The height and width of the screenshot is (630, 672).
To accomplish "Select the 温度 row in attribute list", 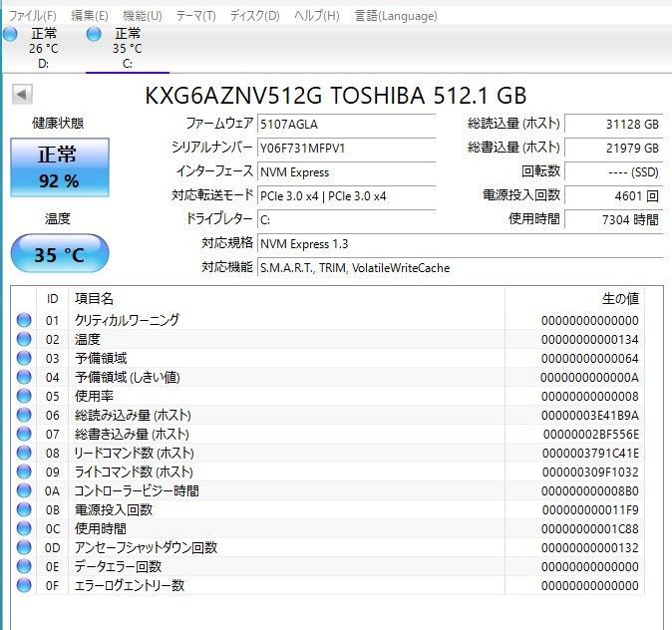I will coord(328,339).
